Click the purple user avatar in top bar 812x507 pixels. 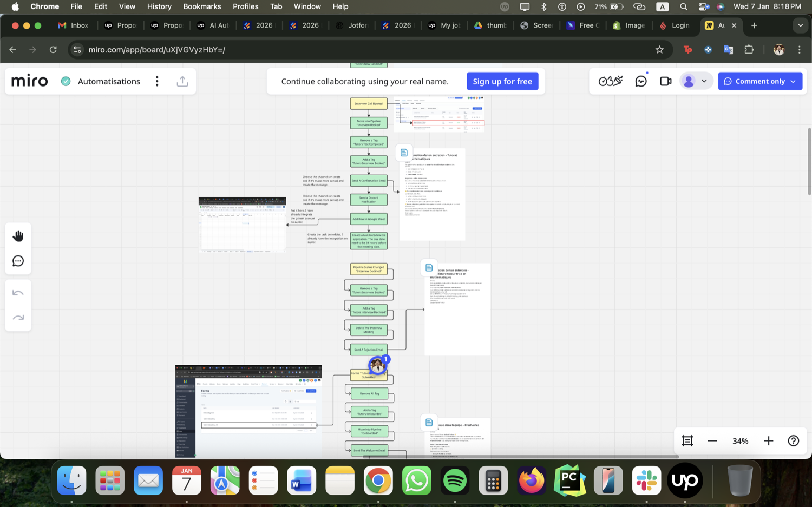coord(689,81)
